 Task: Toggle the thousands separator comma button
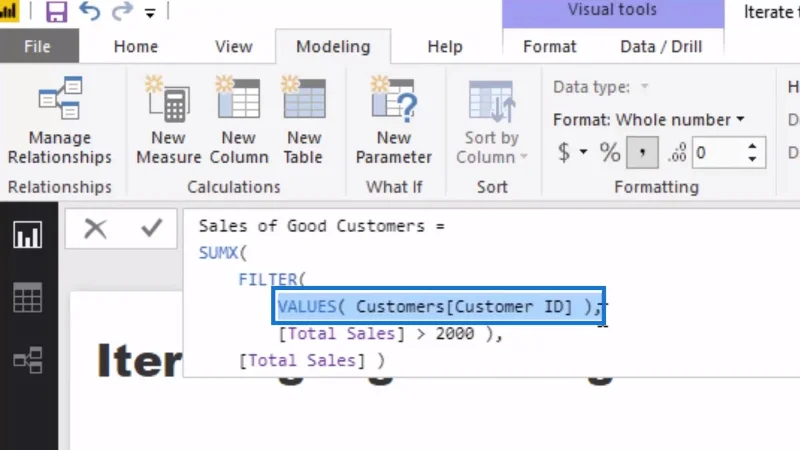pos(642,152)
